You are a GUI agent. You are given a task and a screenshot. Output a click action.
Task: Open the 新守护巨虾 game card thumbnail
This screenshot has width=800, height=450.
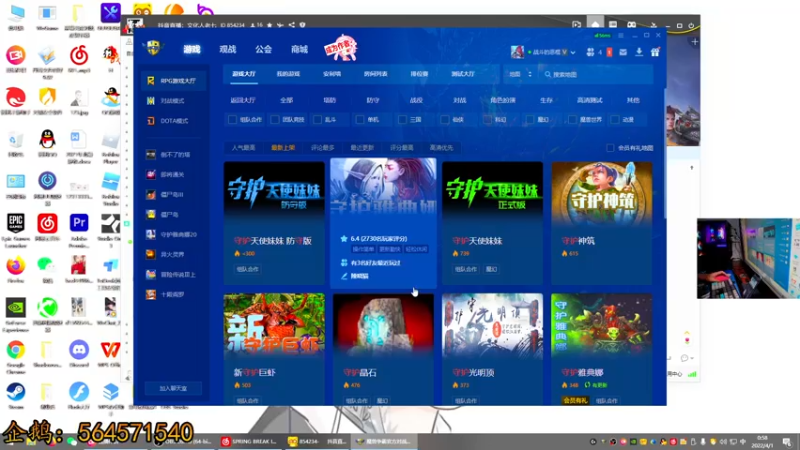pos(274,326)
